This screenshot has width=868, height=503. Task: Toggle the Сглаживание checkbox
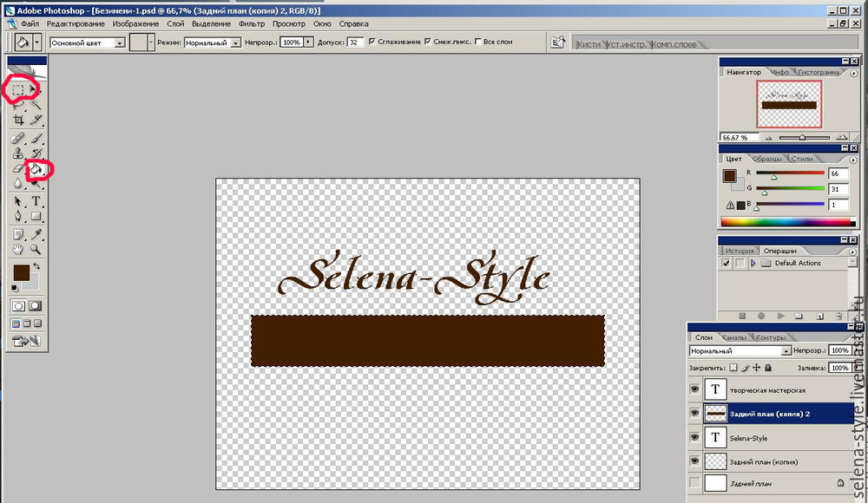(372, 42)
